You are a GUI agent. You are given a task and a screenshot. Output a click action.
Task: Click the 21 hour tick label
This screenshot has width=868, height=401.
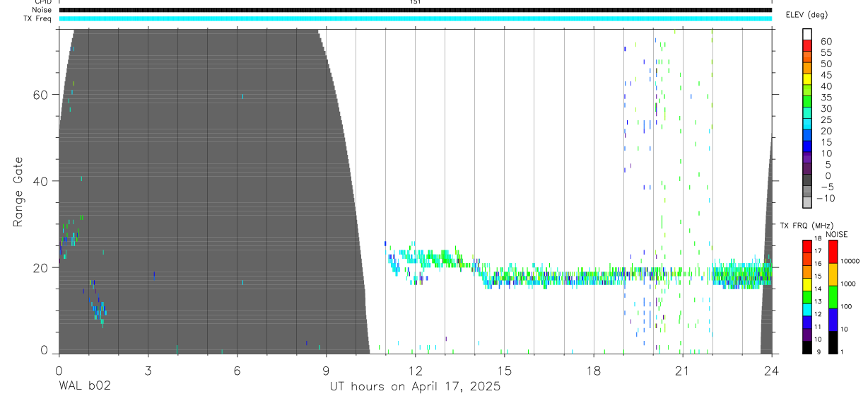tap(682, 369)
